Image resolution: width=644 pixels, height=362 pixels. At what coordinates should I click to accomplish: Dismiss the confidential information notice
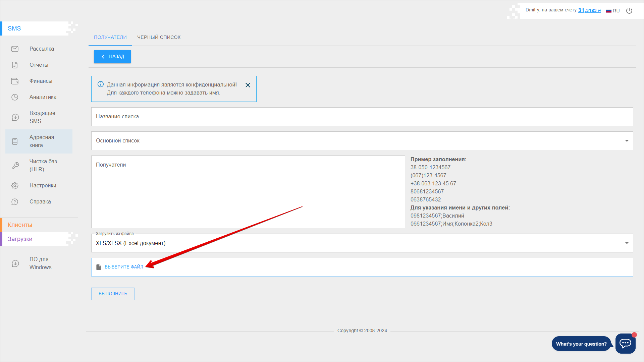click(x=248, y=85)
